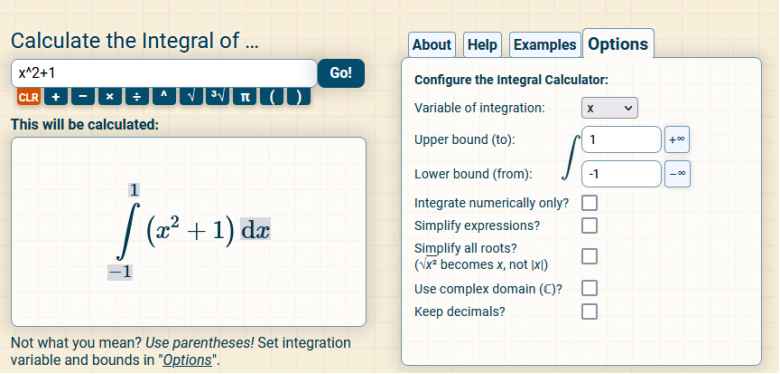Insert a plus sign with the + button
The height and width of the screenshot is (374, 780).
coord(56,97)
